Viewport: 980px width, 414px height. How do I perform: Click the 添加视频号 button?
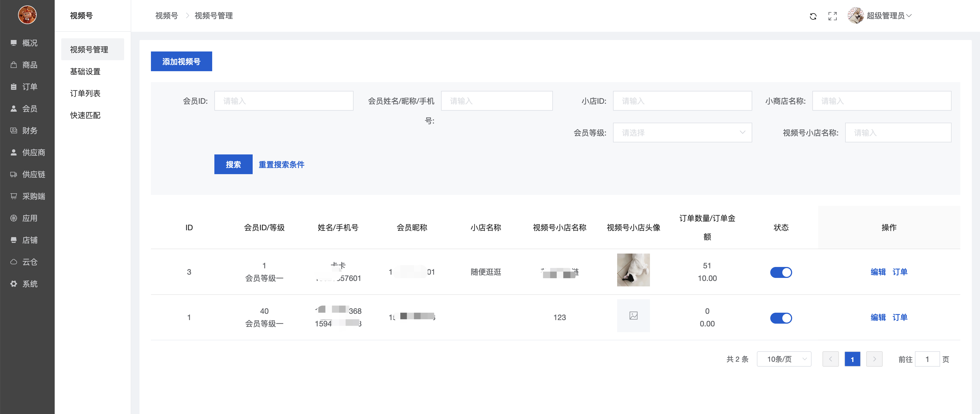tap(181, 61)
